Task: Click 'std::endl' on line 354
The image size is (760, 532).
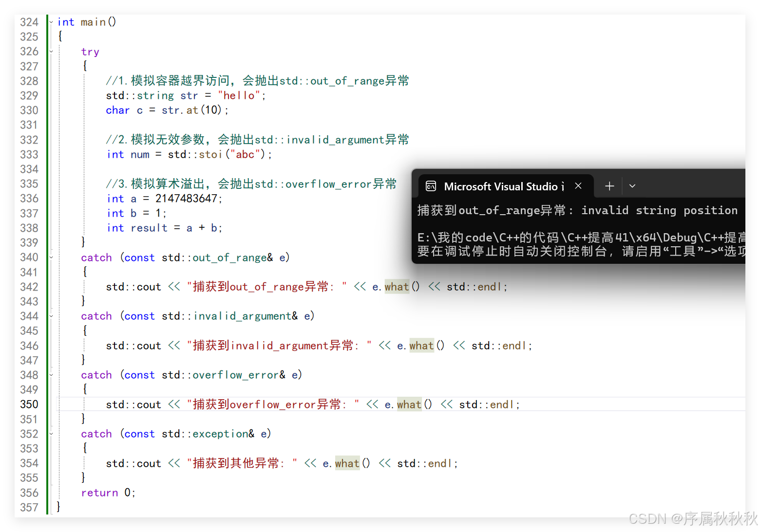Action: [x=424, y=464]
